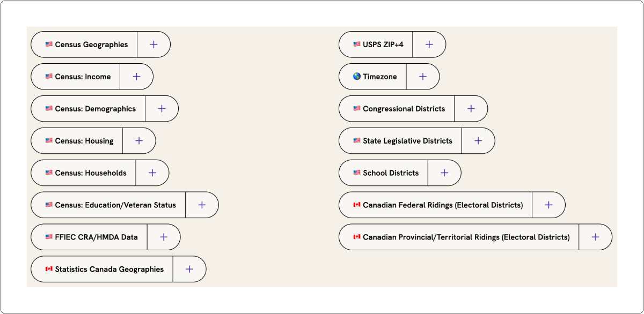Add USPS ZIP+4 using plus icon
The height and width of the screenshot is (314, 644).
[x=429, y=44]
